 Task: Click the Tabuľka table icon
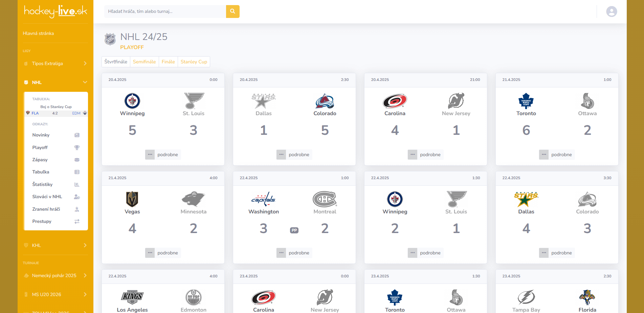(x=77, y=172)
